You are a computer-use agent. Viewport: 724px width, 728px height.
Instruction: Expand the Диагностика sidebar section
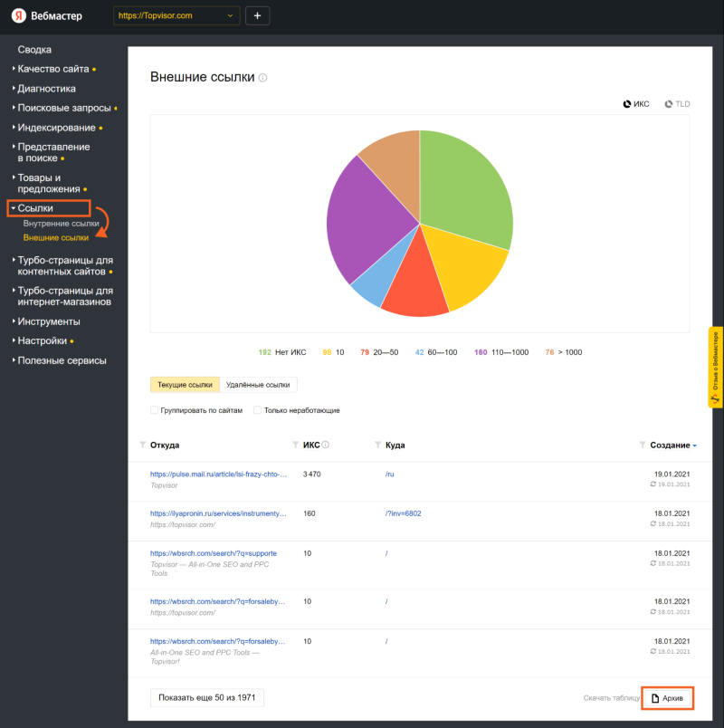(x=52, y=89)
